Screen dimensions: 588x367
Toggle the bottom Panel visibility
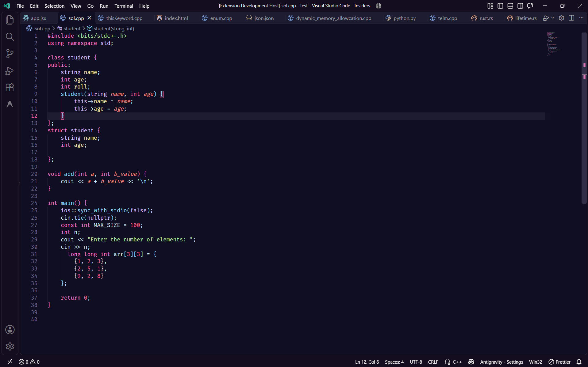[x=510, y=6]
